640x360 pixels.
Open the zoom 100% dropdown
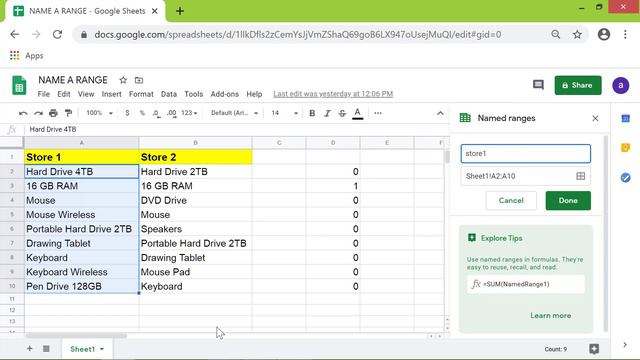(99, 113)
